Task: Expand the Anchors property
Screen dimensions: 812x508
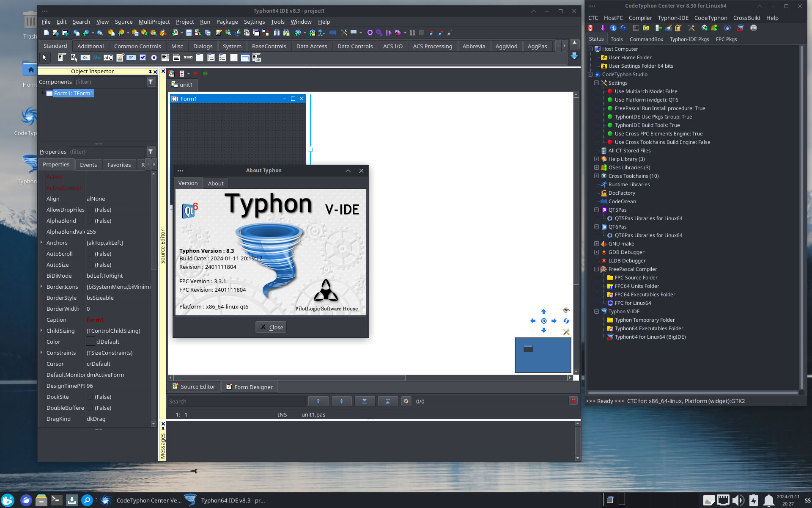Action: click(41, 243)
